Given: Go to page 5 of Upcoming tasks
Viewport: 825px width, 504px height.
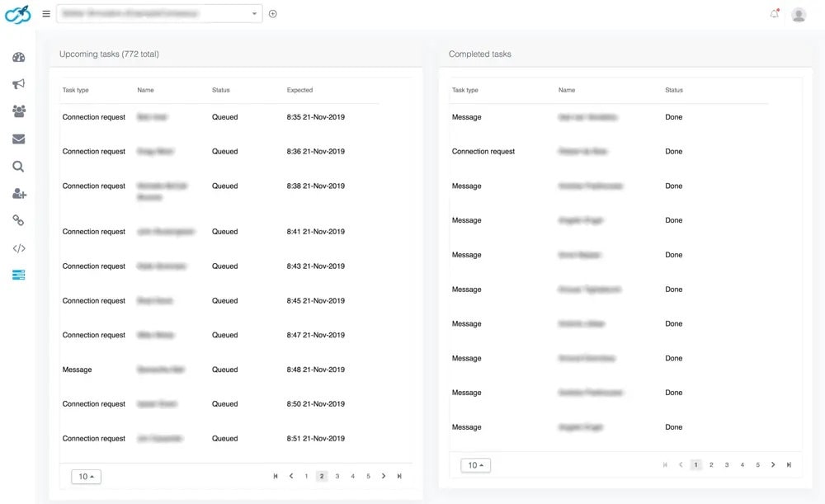Looking at the screenshot, I should pos(368,476).
